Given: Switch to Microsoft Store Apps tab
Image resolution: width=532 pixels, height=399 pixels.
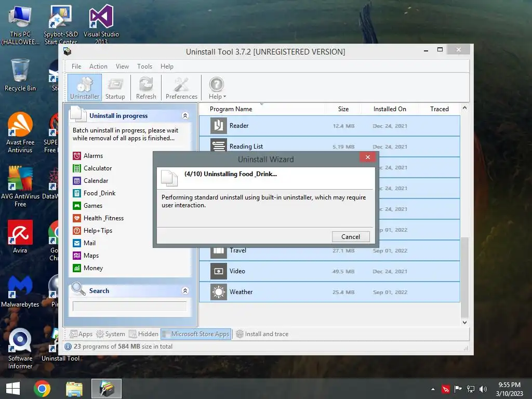Looking at the screenshot, I should [196, 334].
